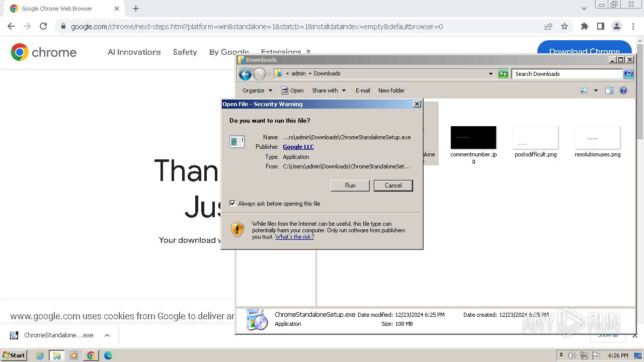644x362 pixels.
Task: Click Run in the Security Warning dialog
Action: (350, 186)
